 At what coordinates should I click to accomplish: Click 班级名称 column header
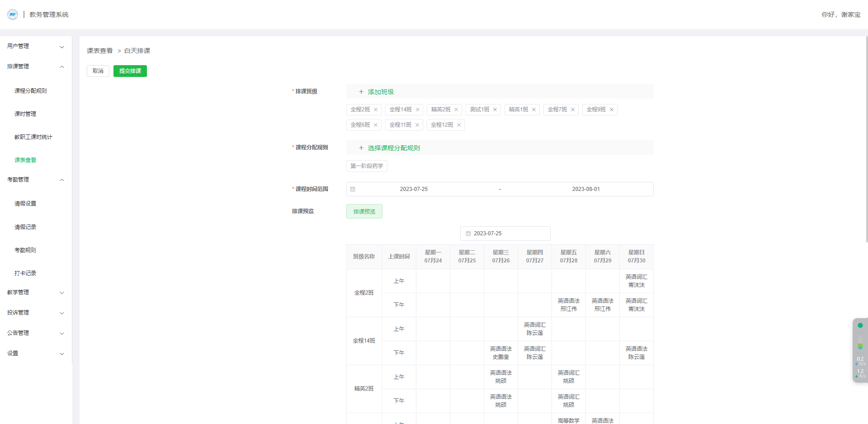coord(364,257)
